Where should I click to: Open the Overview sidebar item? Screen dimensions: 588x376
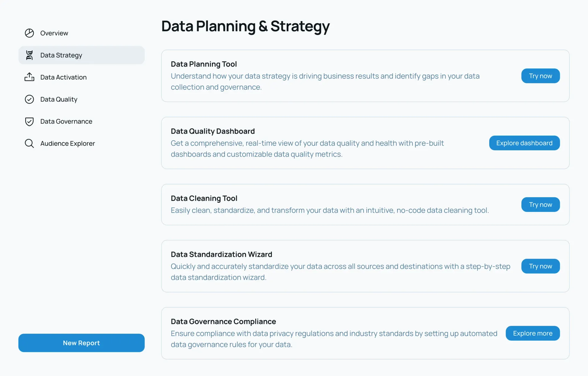(54, 33)
